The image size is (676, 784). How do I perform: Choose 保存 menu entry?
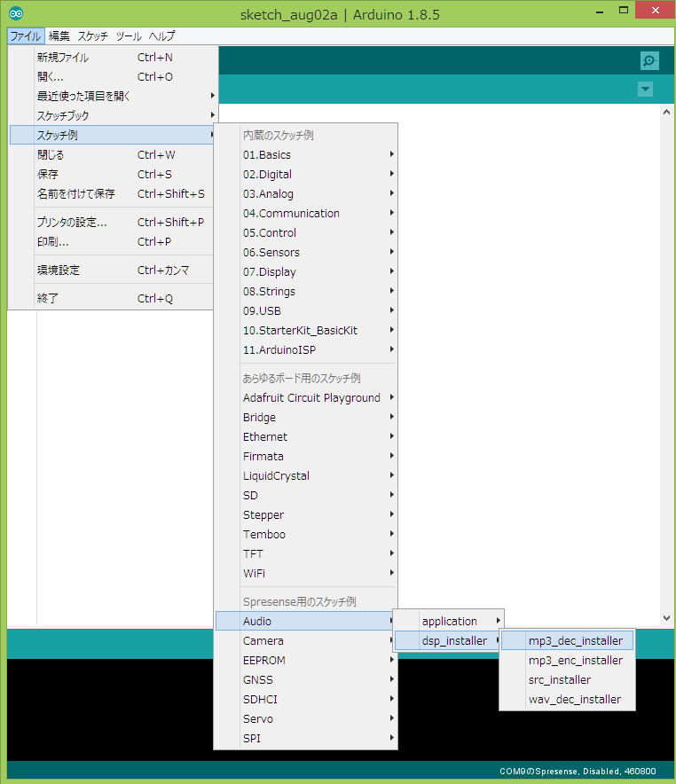112,175
